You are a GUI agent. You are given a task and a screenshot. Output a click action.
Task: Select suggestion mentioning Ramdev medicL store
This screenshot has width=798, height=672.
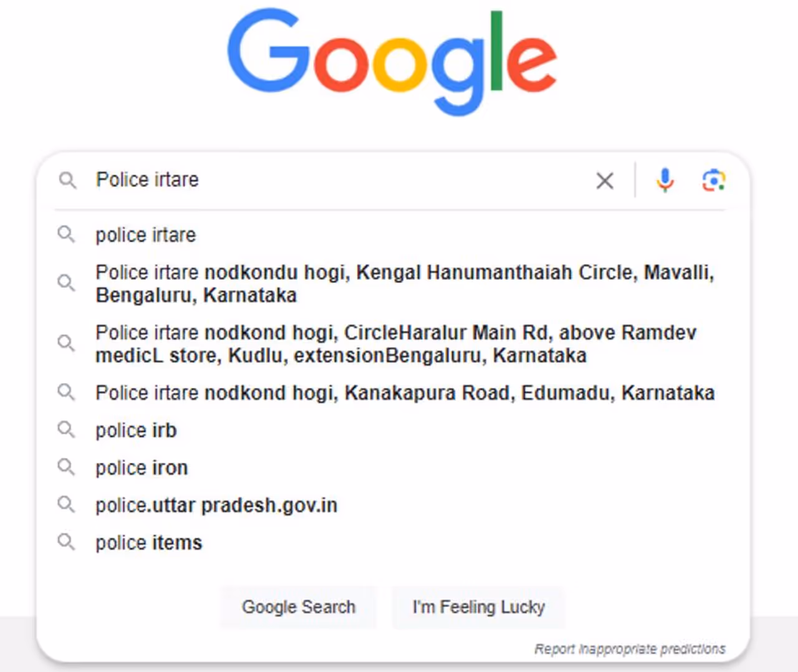395,343
